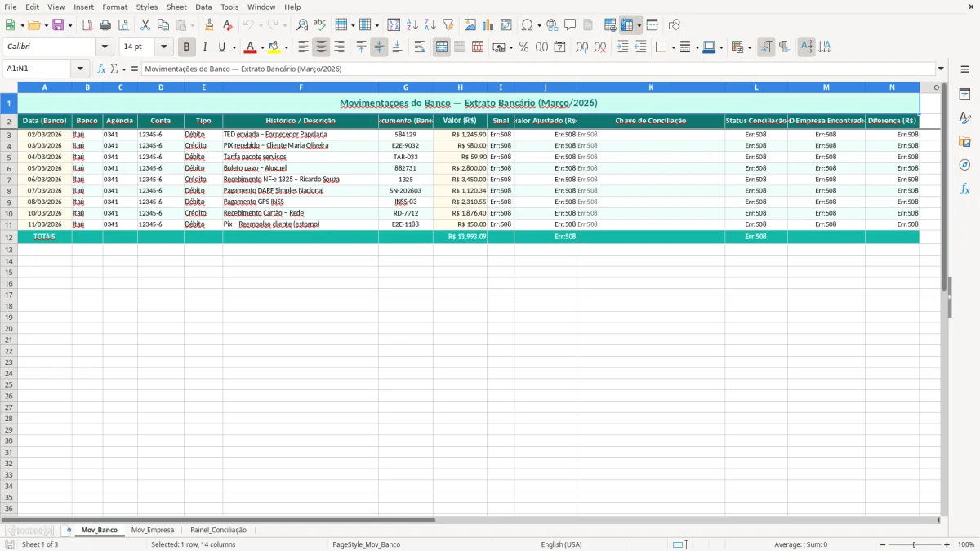Click the Increase Indent icon
This screenshot has height=551, width=980.
click(x=622, y=47)
